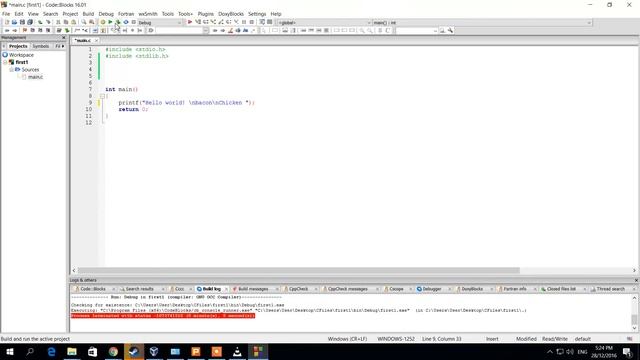
Task: Collapse the main function fold marker
Action: click(102, 96)
